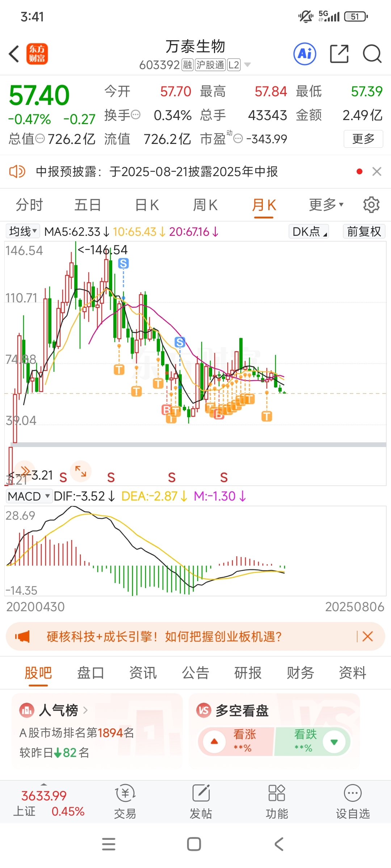Open the 资讯 tab
This screenshot has height=868, width=391.
click(x=143, y=673)
